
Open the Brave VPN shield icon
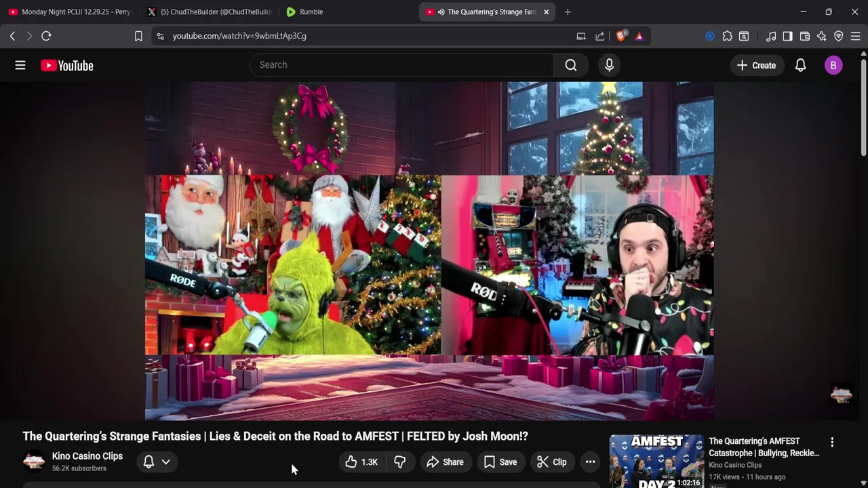click(839, 36)
